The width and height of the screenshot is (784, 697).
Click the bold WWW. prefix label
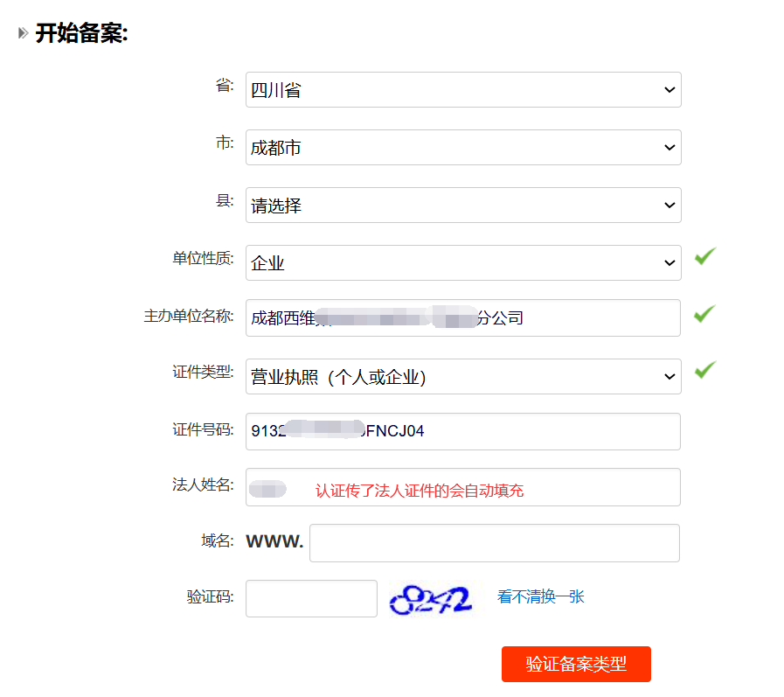[x=274, y=542]
